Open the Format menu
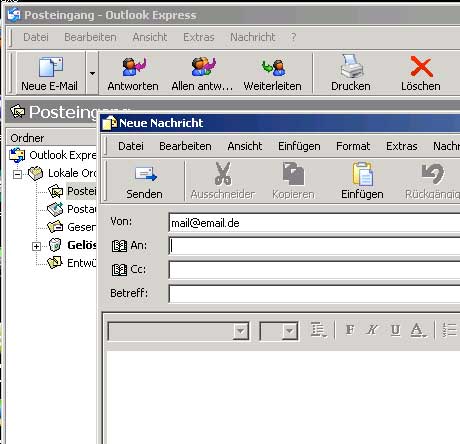This screenshot has width=460, height=444. tap(353, 146)
